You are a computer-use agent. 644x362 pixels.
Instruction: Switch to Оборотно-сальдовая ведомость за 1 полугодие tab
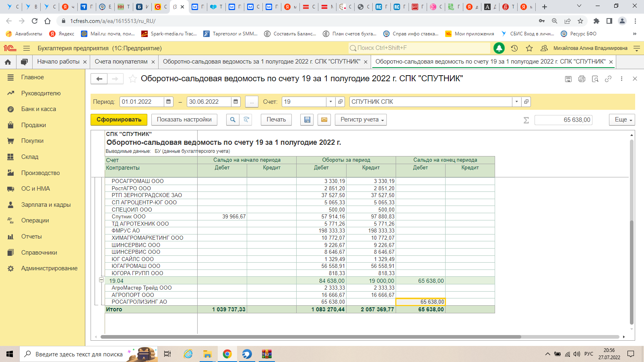click(x=262, y=62)
